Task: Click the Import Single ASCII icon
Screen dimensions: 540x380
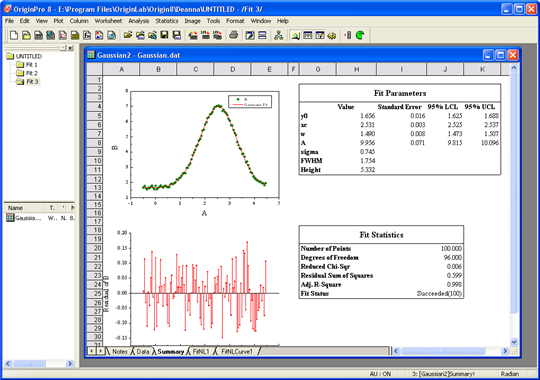Action: (x=205, y=35)
